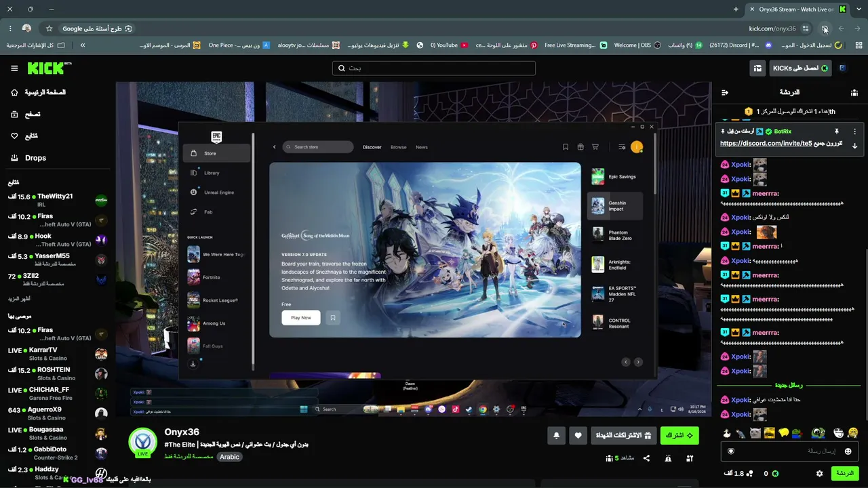Screen dimensions: 868x488
Task: Toggle notifications with the bell icon
Action: (557, 435)
